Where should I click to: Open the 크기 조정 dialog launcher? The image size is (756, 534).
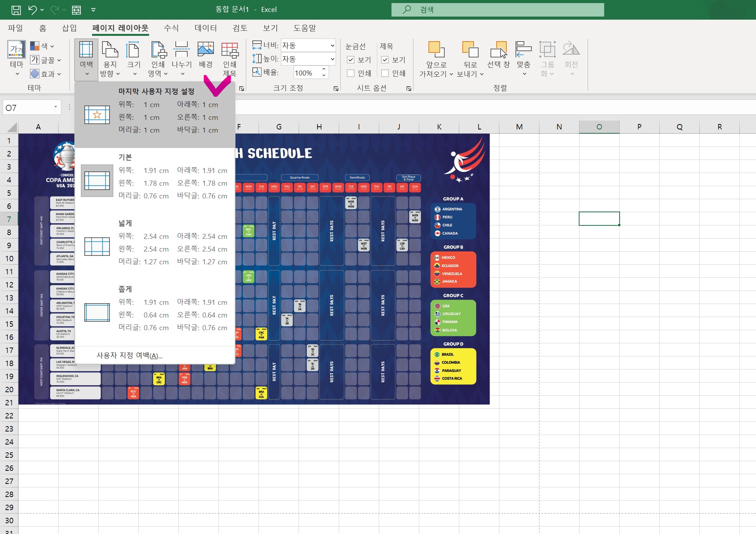pos(336,89)
